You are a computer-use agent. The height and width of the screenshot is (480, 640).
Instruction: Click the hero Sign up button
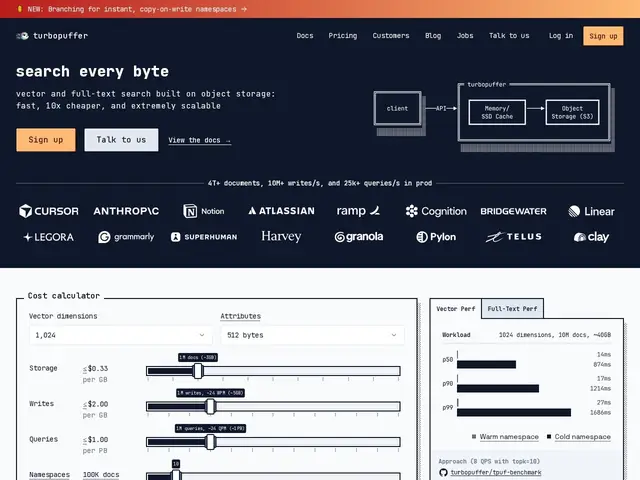(x=46, y=140)
